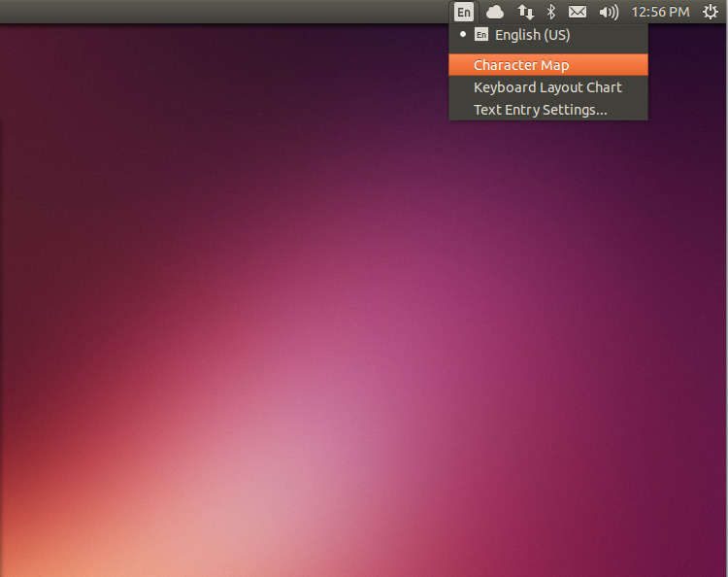Choose English (US) input source label

532,35
